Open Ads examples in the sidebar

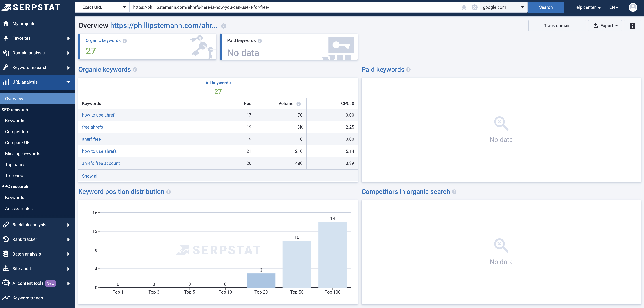coord(19,209)
